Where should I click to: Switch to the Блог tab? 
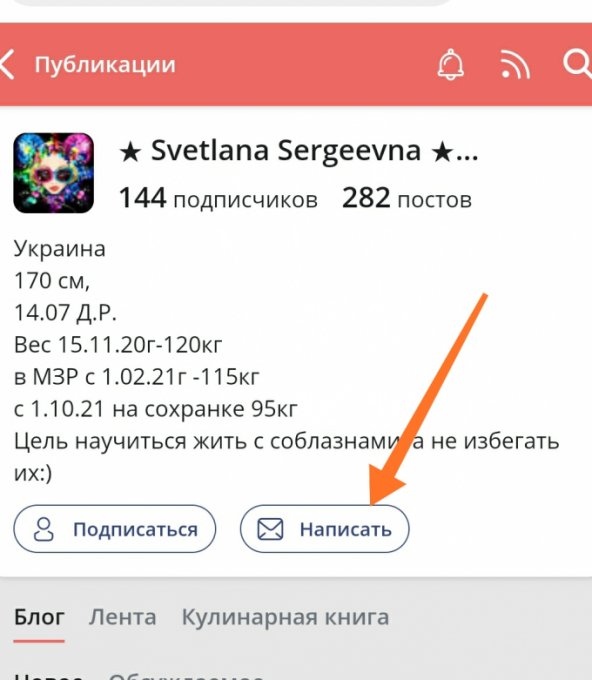tap(39, 617)
